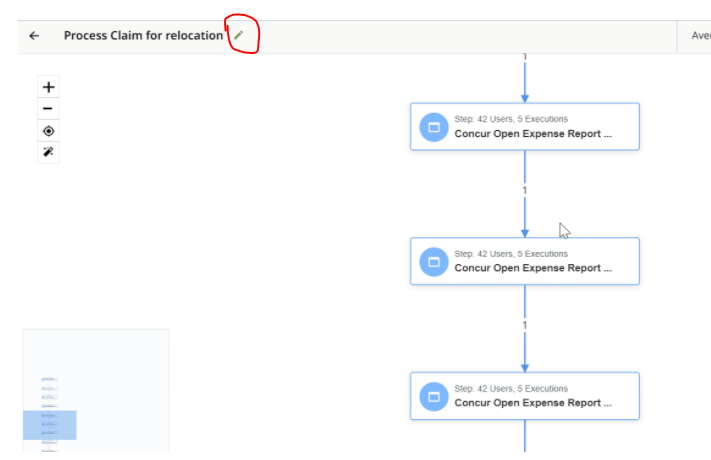Click the window icon of the topmost step
This screenshot has width=711, height=460.
point(434,127)
